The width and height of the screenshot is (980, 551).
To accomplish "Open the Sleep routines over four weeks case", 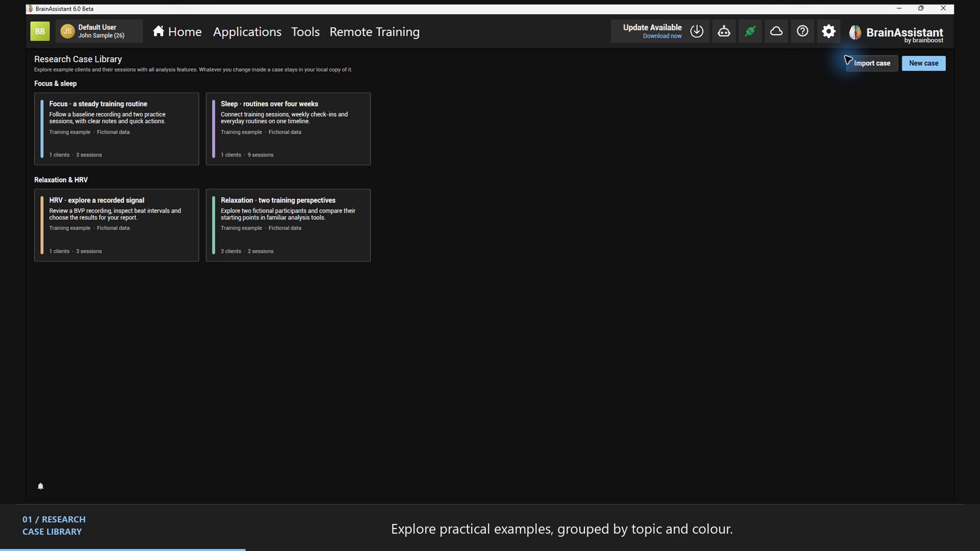I will pyautogui.click(x=288, y=129).
